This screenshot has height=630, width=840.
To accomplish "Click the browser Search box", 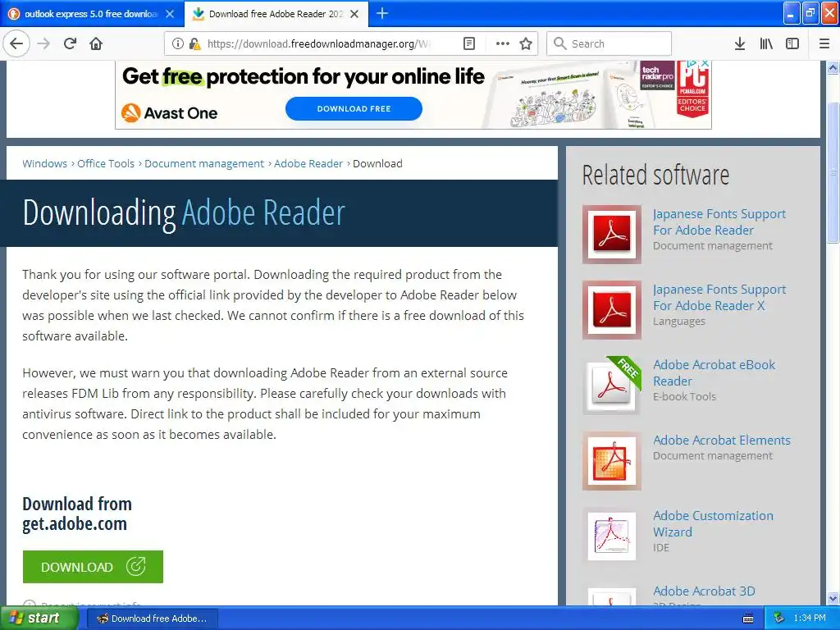I will 609,43.
